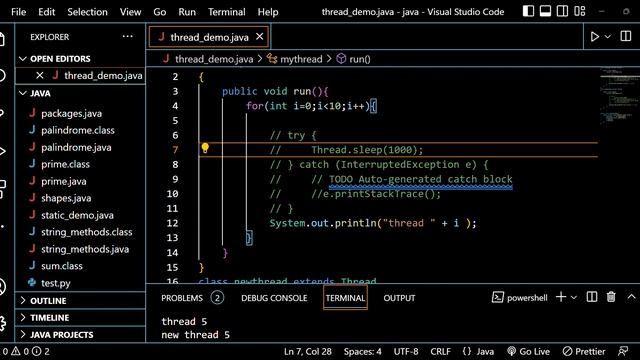Click the lightbulb quick fix icon
Image resolution: width=640 pixels, height=360 pixels.
click(205, 148)
